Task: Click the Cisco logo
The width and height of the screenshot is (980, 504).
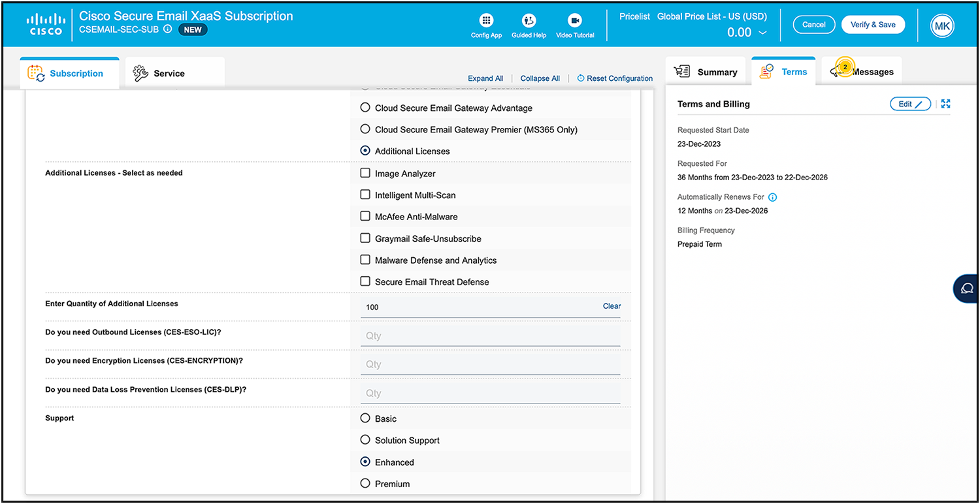Action: [x=45, y=24]
